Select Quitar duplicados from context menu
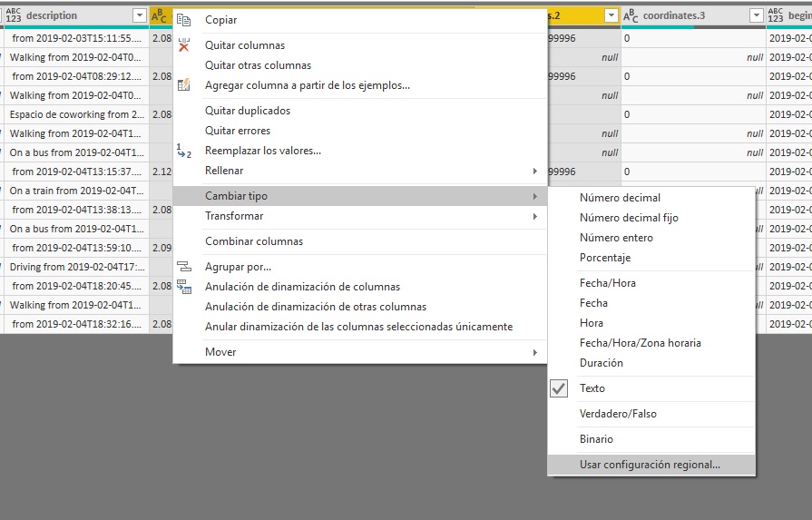 coord(248,111)
